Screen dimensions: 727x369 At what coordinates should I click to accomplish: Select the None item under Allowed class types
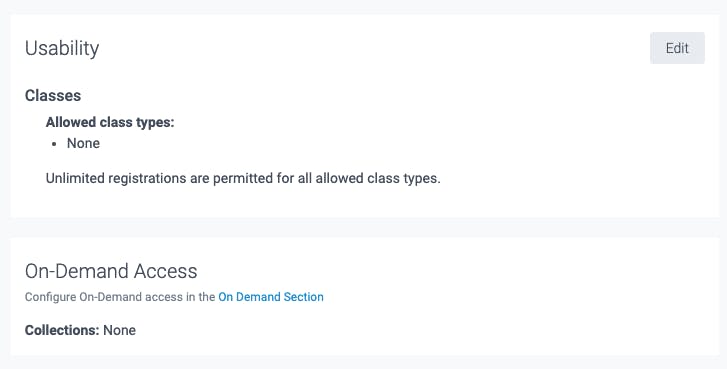83,143
